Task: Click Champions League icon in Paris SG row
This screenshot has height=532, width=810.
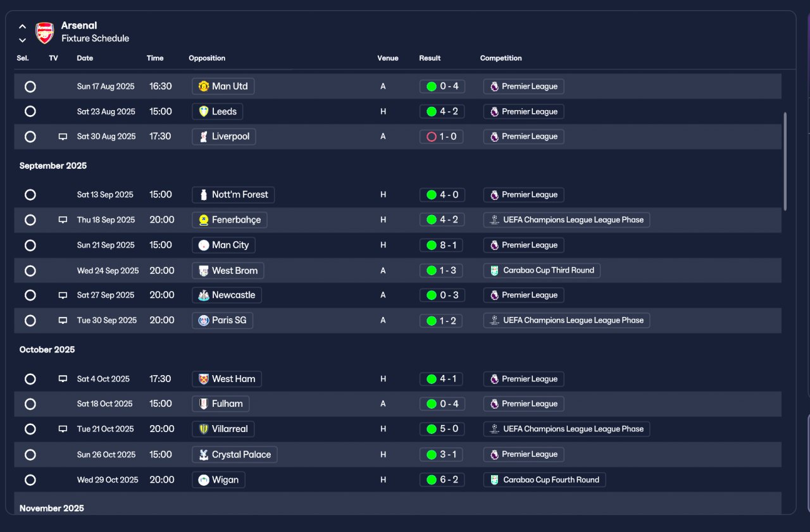Action: point(495,321)
